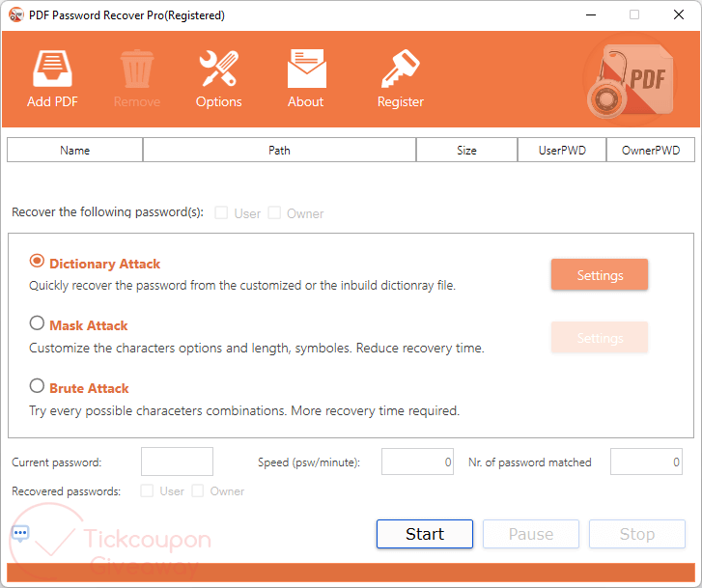This screenshot has height=588, width=702.
Task: Open Dictionary Attack Settings button
Action: (x=600, y=274)
